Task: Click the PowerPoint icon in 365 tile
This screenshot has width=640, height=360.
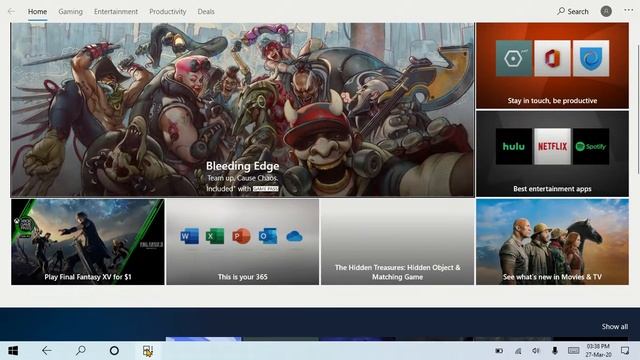Action: coord(241,236)
